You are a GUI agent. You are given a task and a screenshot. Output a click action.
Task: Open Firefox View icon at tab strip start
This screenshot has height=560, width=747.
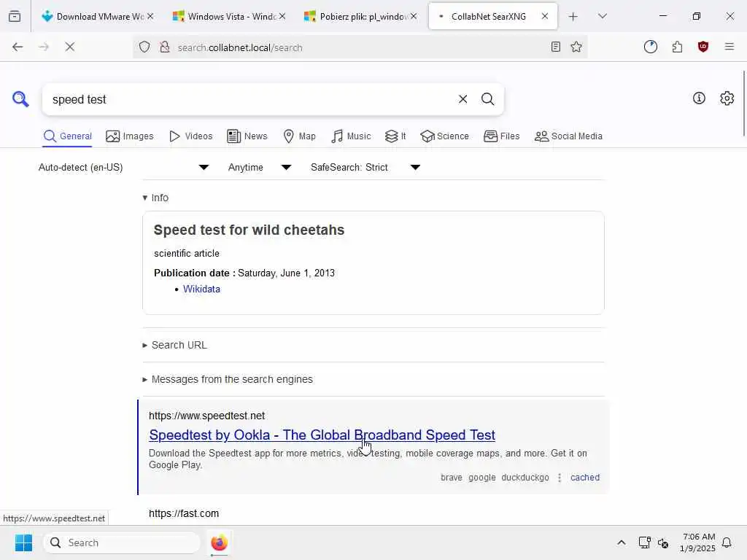coord(15,16)
